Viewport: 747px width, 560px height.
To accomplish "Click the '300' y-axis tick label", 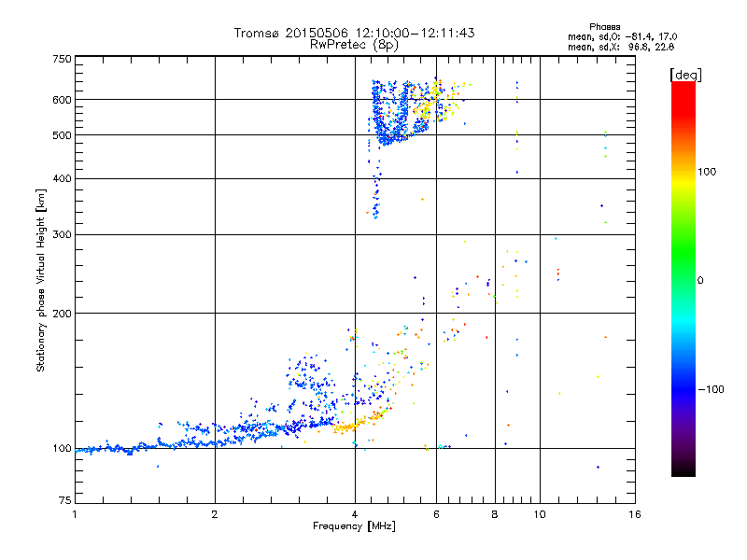I will [63, 235].
